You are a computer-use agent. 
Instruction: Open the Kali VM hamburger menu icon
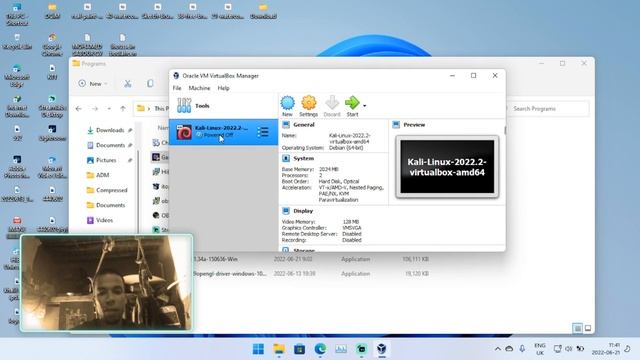pos(263,132)
